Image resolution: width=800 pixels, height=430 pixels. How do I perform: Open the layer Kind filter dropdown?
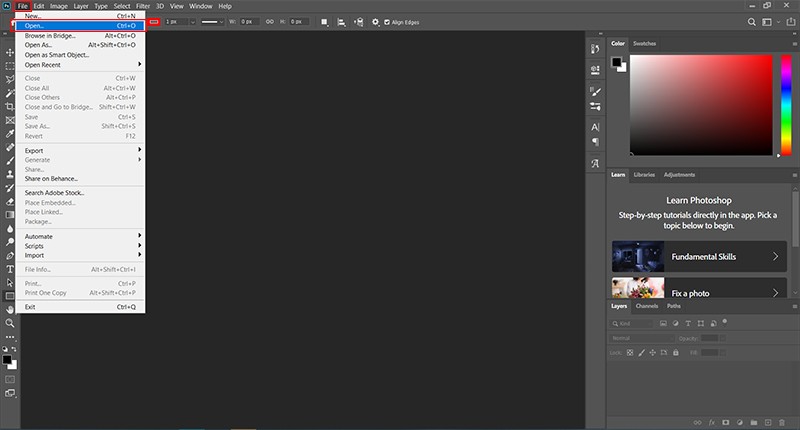631,323
